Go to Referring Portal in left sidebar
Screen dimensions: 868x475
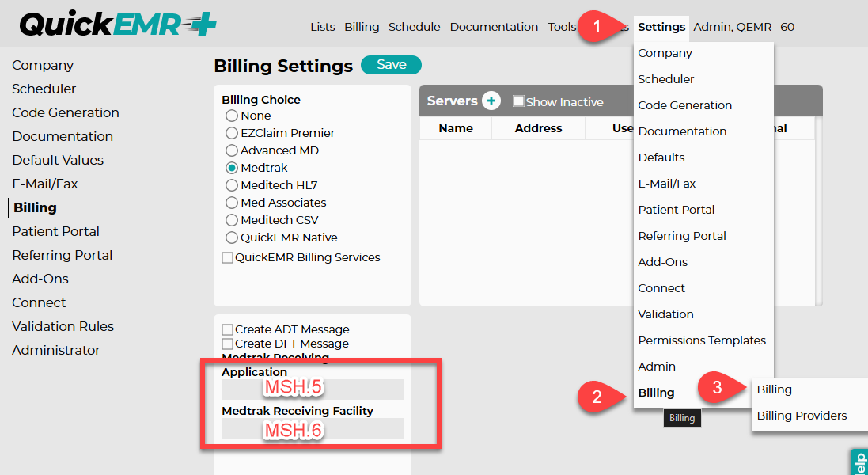(62, 255)
